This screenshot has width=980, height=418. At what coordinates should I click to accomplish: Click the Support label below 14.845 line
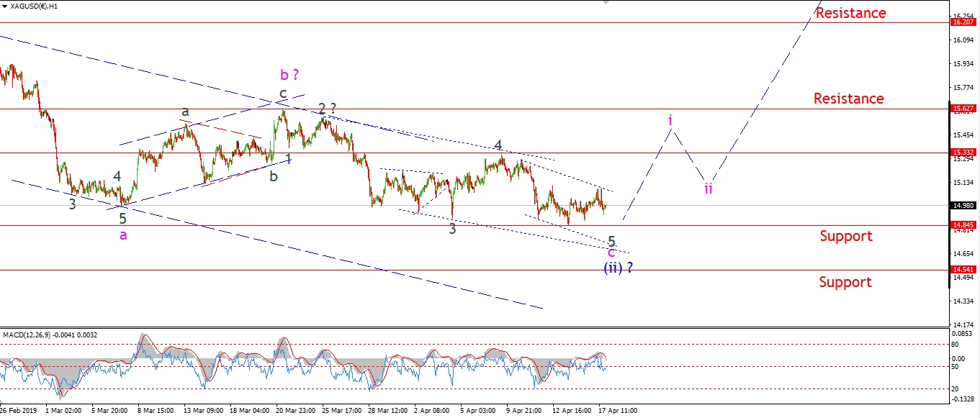pyautogui.click(x=845, y=236)
